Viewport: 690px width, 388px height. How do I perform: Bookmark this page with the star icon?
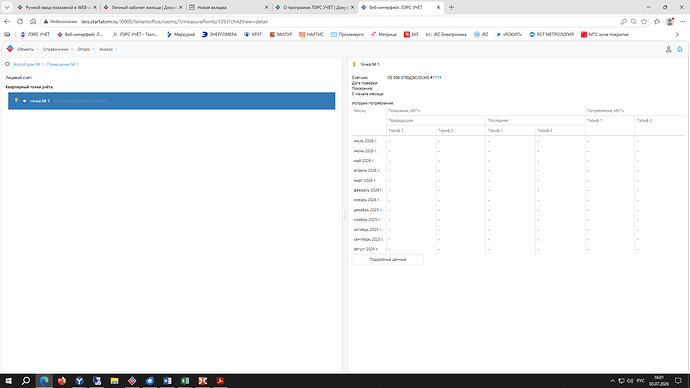coord(644,22)
